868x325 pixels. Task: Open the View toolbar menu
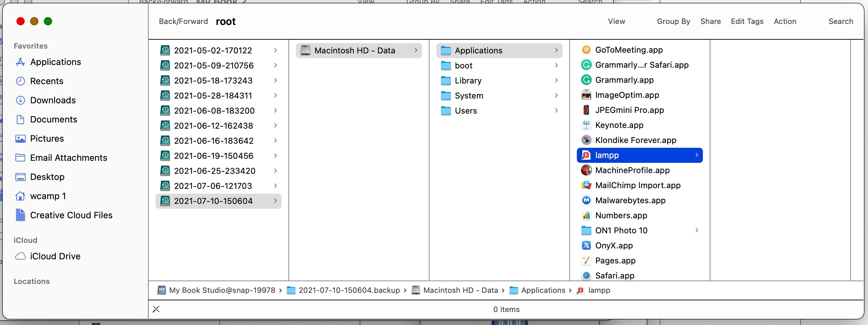[617, 21]
